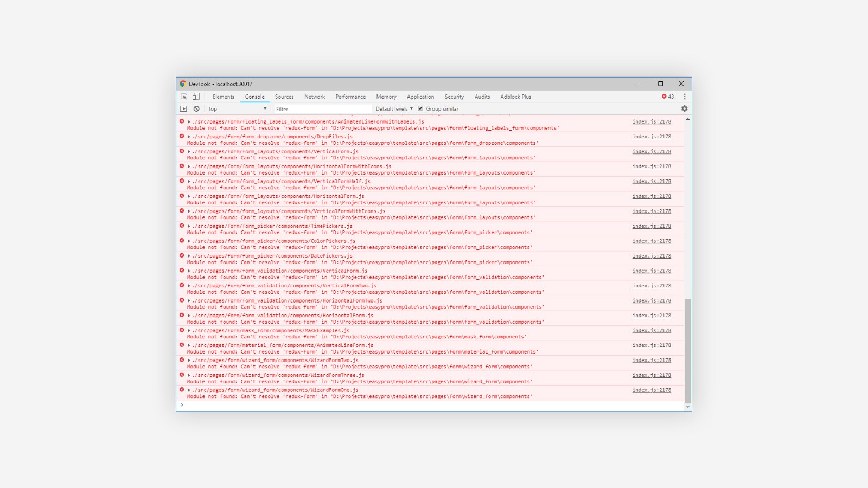
Task: Open the top execution context dropdown
Action: point(237,109)
